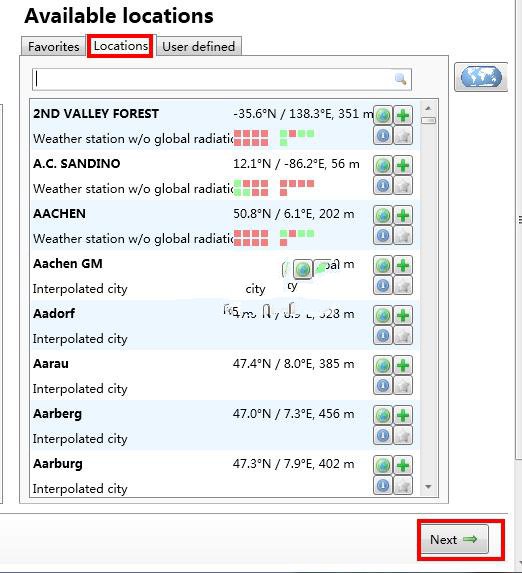Click the Next button
Viewport: 522px width, 573px height.
454,539
